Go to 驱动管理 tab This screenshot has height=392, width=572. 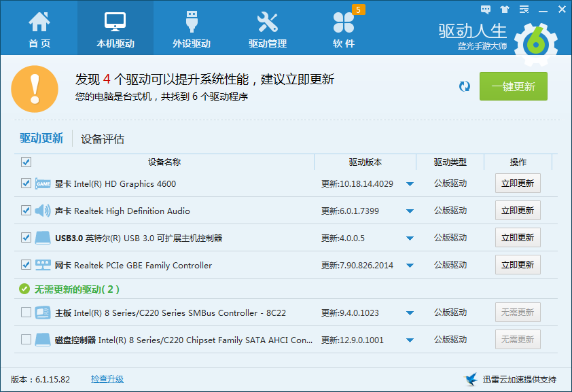[268, 29]
